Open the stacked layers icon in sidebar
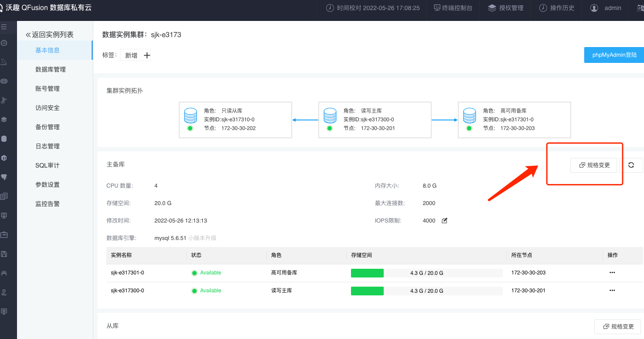 [x=4, y=120]
